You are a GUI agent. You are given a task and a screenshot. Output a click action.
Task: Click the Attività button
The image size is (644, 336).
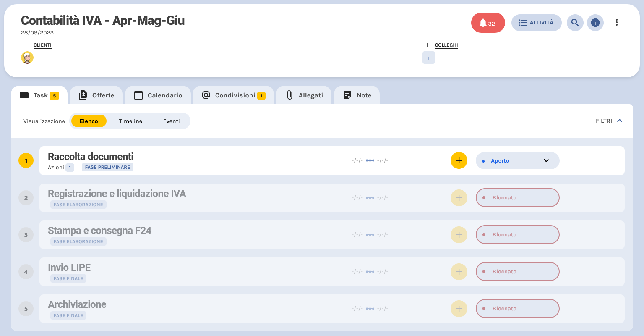(536, 23)
